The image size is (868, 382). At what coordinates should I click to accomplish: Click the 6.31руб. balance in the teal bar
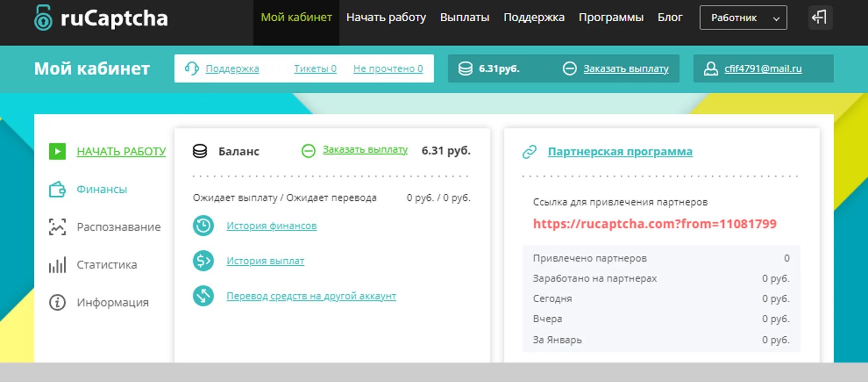[499, 68]
